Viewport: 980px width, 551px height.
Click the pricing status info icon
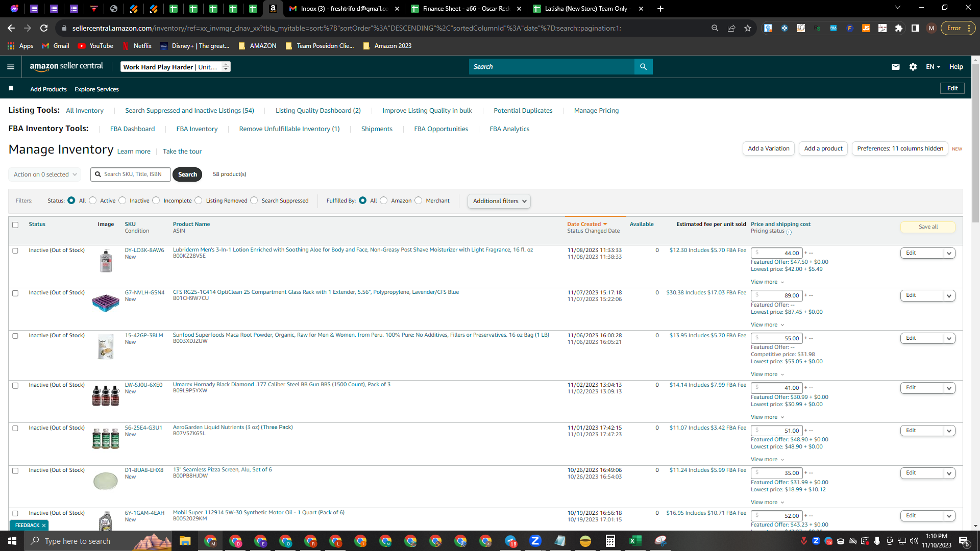coord(789,232)
